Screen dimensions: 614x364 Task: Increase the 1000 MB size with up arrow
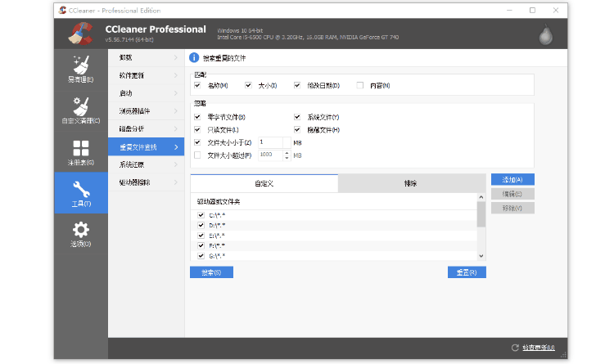click(x=287, y=153)
